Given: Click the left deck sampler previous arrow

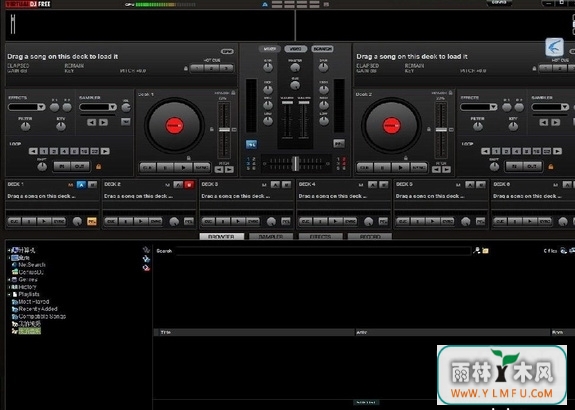Looking at the screenshot, I should [x=92, y=122].
